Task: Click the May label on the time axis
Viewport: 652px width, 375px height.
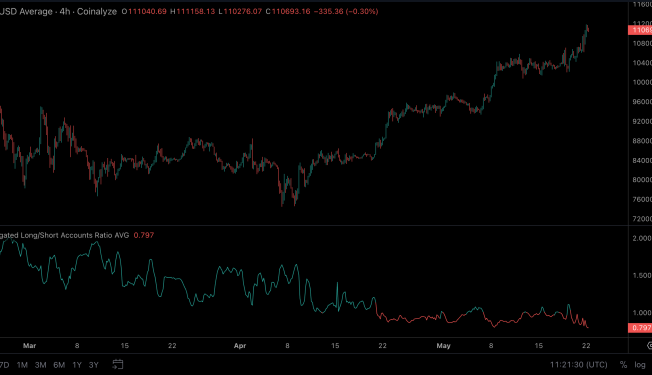Action: (x=443, y=345)
